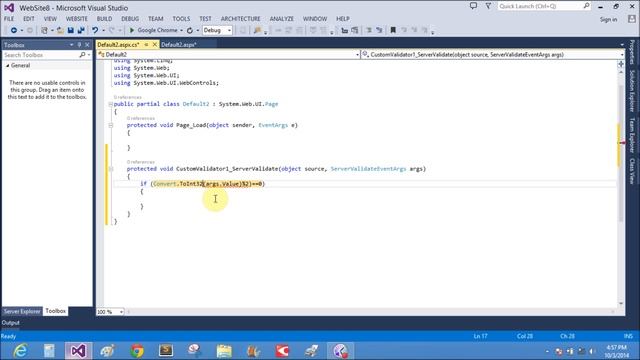
Task: Undo the last edit with the Undo icon
Action: pos(95,30)
